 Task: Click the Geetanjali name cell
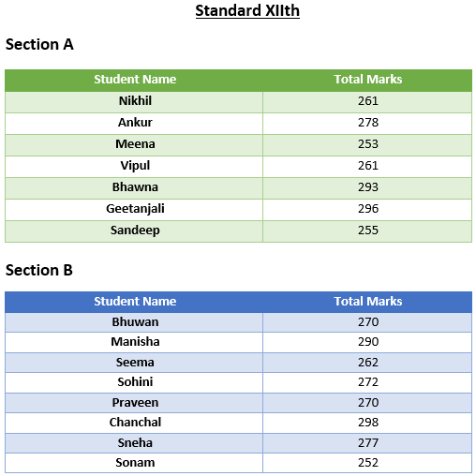[x=134, y=210]
